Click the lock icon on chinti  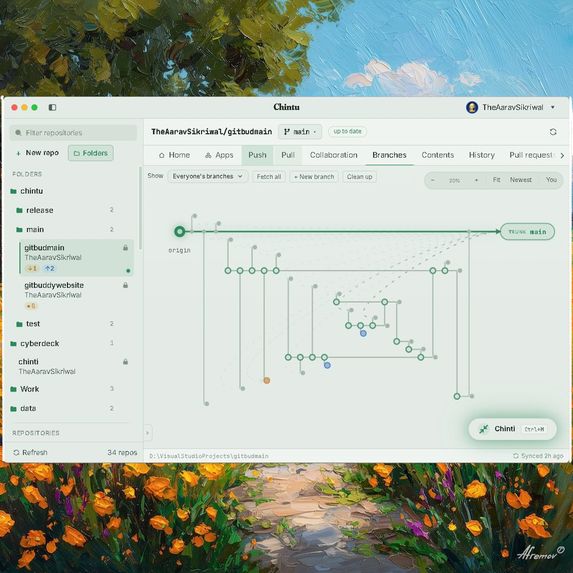point(125,362)
